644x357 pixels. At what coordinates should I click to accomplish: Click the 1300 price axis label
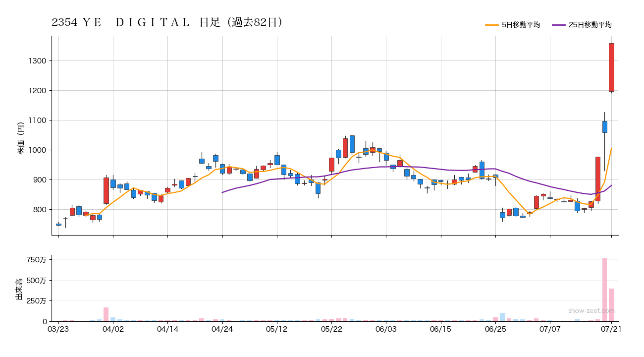point(38,61)
